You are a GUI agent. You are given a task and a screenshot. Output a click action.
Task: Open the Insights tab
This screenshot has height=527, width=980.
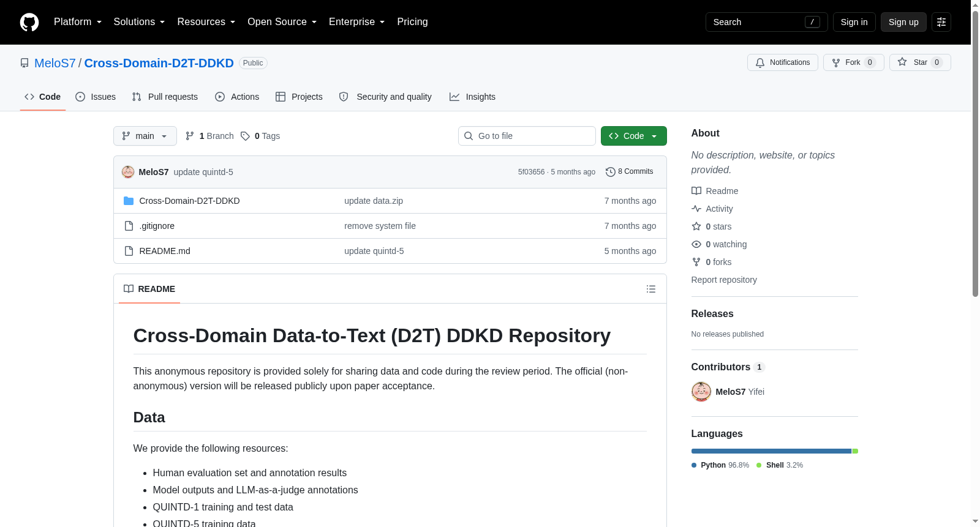472,97
